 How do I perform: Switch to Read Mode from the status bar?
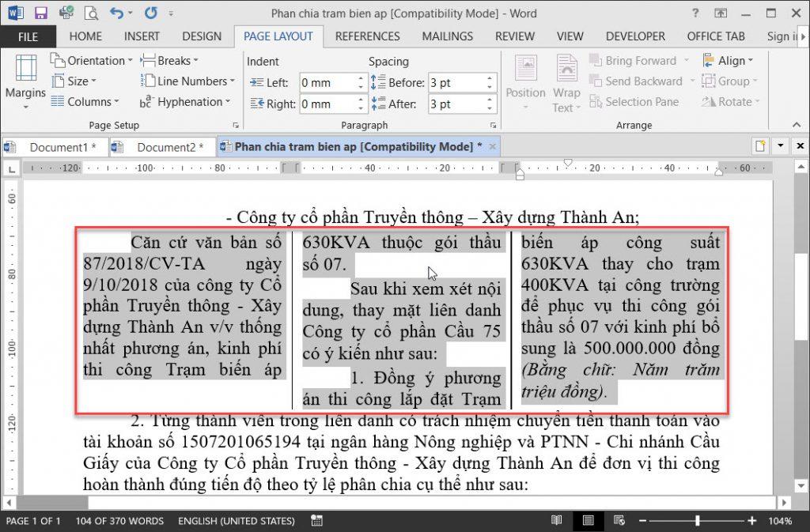[x=556, y=521]
